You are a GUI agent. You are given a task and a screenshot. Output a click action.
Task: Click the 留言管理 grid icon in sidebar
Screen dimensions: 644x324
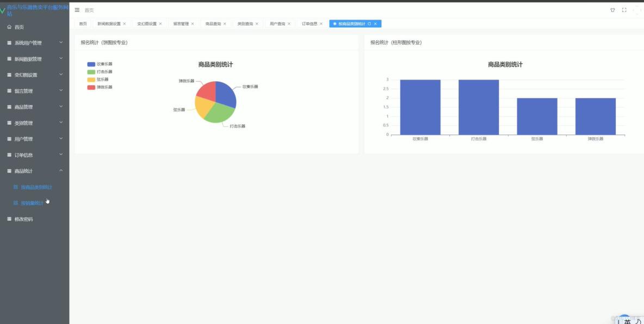coord(10,90)
